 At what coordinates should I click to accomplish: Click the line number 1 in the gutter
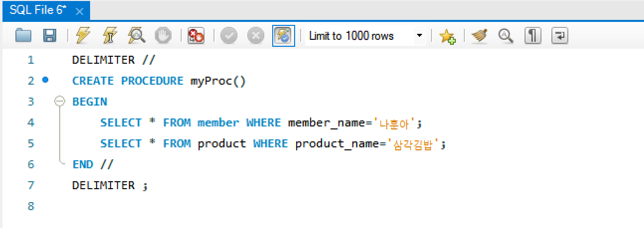click(x=31, y=60)
